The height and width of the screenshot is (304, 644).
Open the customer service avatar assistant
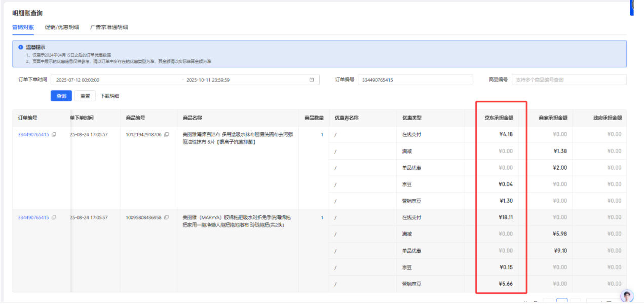pos(627,296)
